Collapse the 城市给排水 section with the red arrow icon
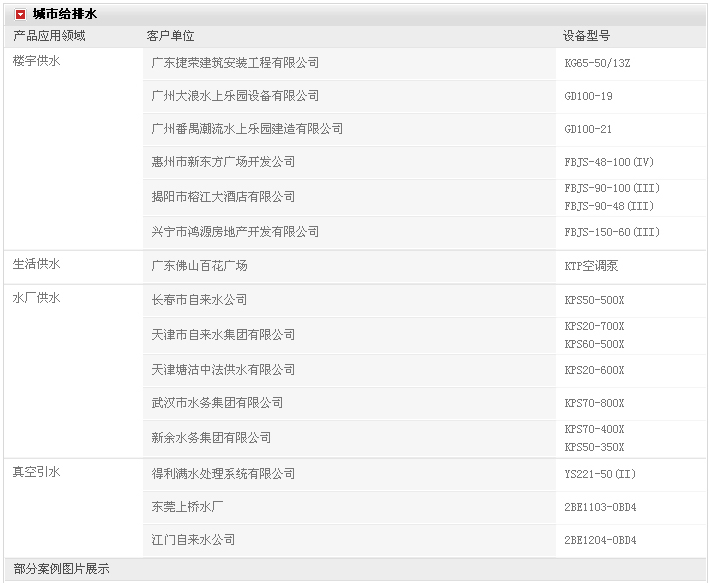This screenshot has height=583, width=710. [x=20, y=15]
